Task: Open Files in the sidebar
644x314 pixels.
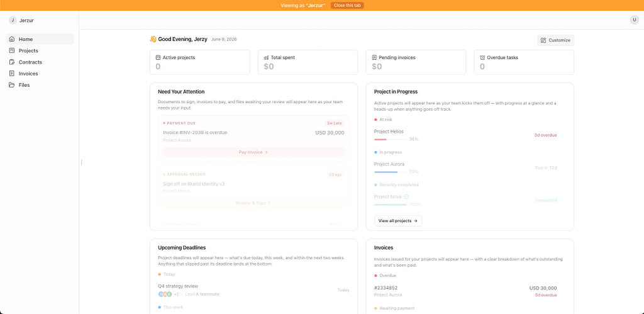Action: click(40, 85)
